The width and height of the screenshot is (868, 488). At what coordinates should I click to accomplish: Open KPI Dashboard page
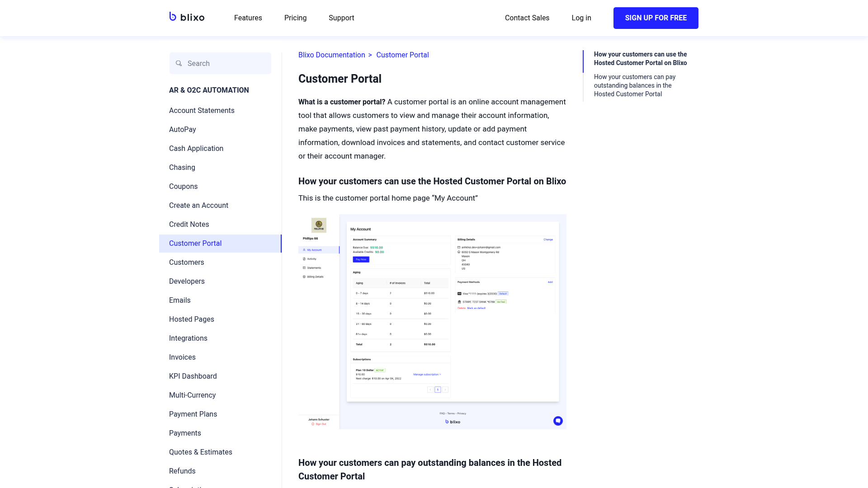pyautogui.click(x=193, y=376)
